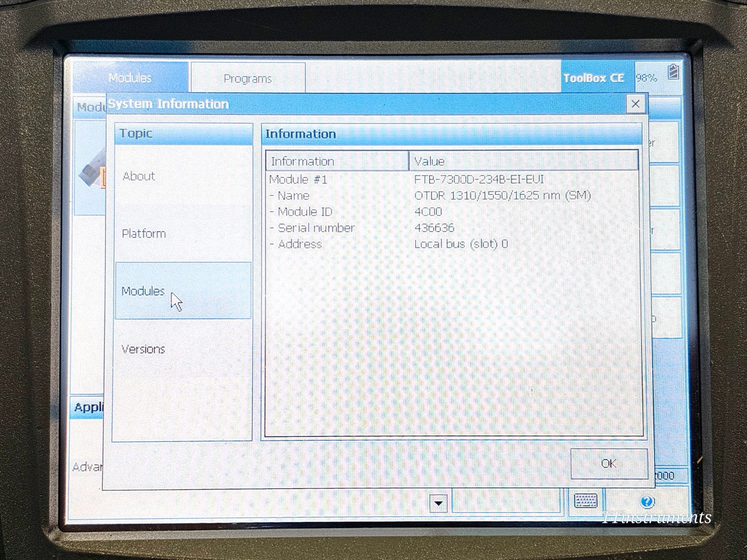
Task: Open the on-screen keyboard icon
Action: point(585,501)
